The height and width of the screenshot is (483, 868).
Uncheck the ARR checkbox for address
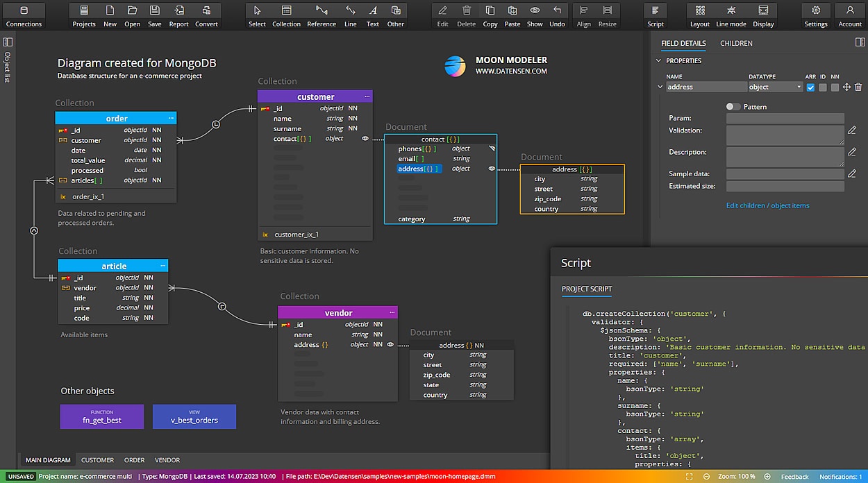pyautogui.click(x=810, y=87)
